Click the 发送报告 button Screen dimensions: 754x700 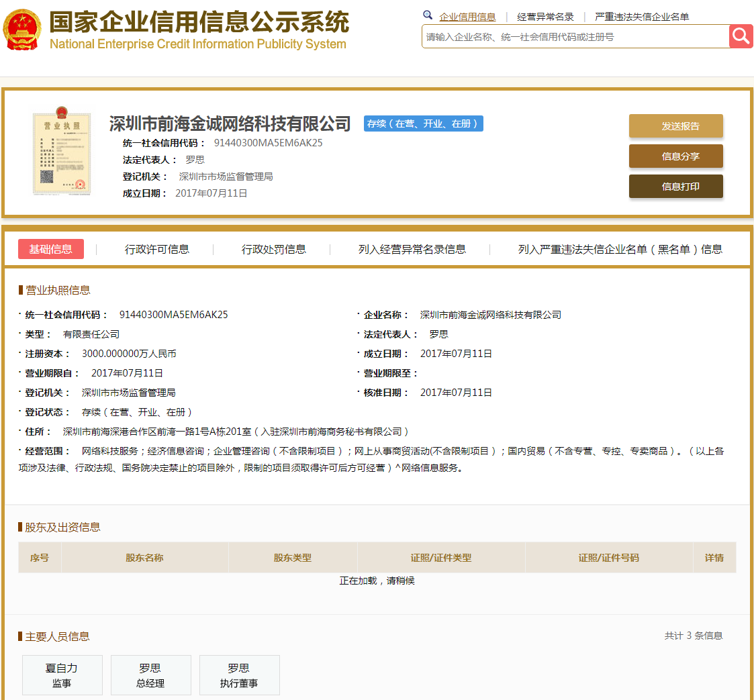[x=675, y=126]
